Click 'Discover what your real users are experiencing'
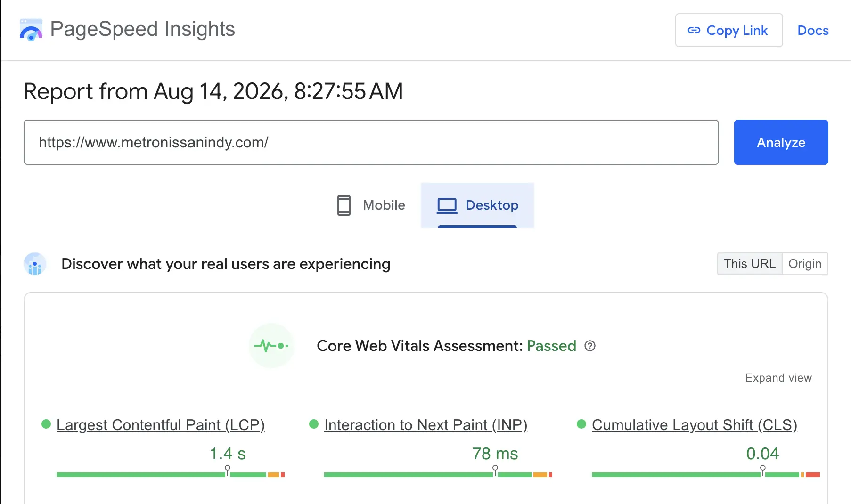851x504 pixels. pos(226,264)
